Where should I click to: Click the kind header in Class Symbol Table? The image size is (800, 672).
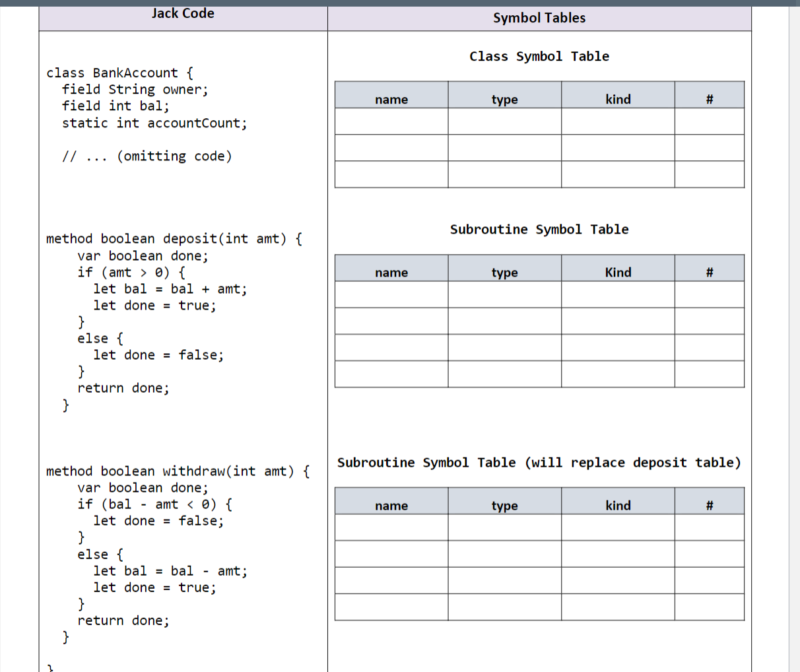tap(618, 99)
